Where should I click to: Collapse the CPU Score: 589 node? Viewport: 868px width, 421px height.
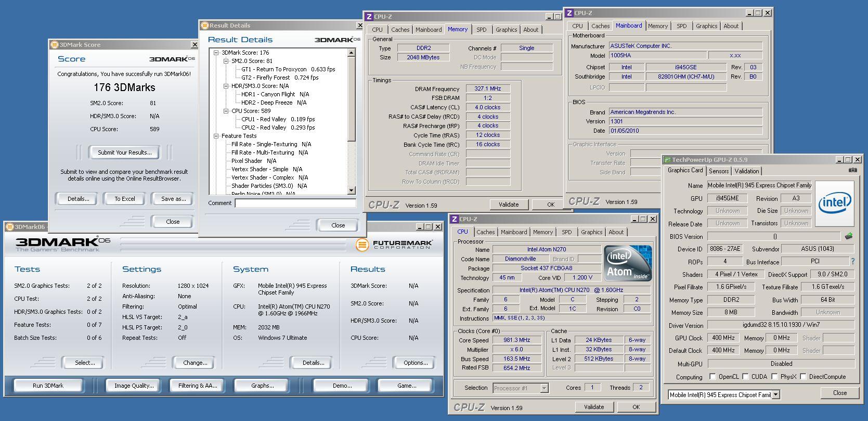pos(226,111)
